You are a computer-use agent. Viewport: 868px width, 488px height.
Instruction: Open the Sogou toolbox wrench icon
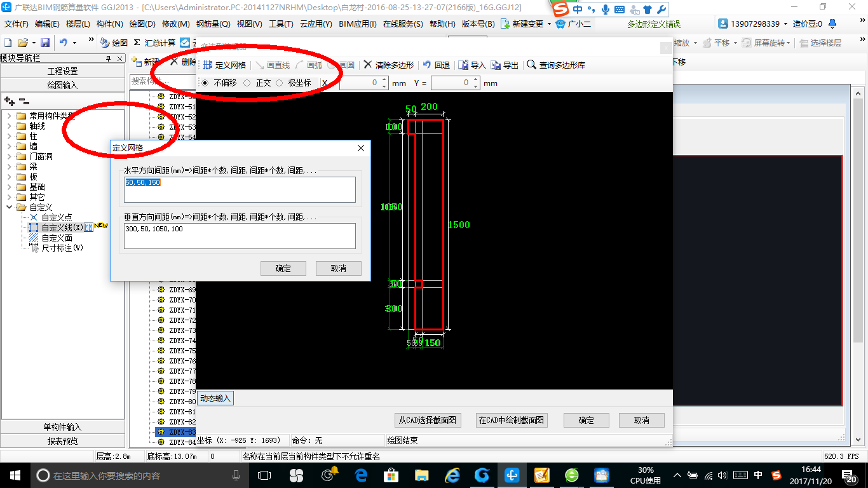click(x=661, y=10)
